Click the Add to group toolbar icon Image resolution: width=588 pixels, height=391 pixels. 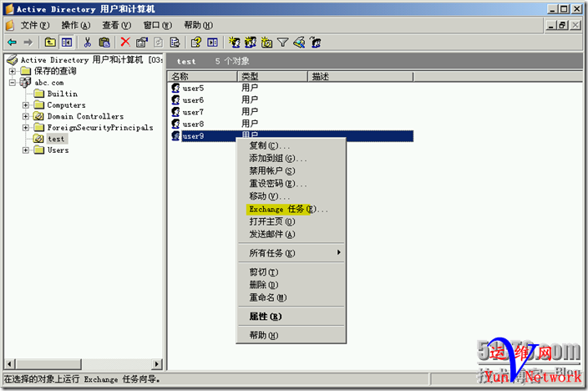point(316,43)
